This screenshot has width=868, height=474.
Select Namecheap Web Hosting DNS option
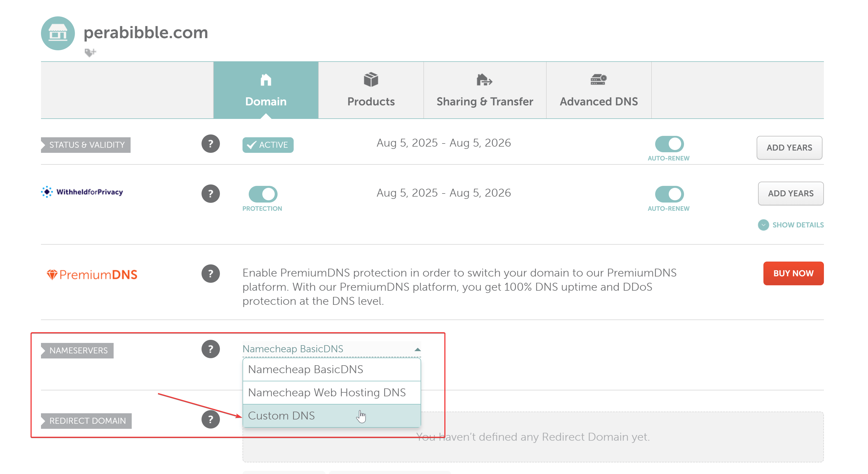332,393
